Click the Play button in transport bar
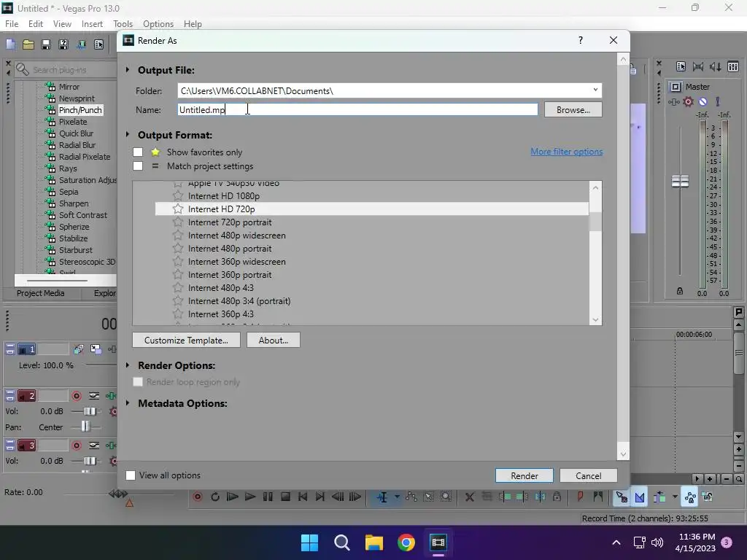This screenshot has height=560, width=747. click(x=250, y=497)
